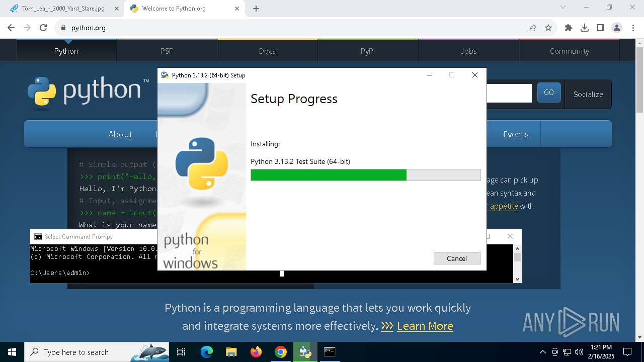
Task: Show hidden system tray icons
Action: pyautogui.click(x=542, y=352)
